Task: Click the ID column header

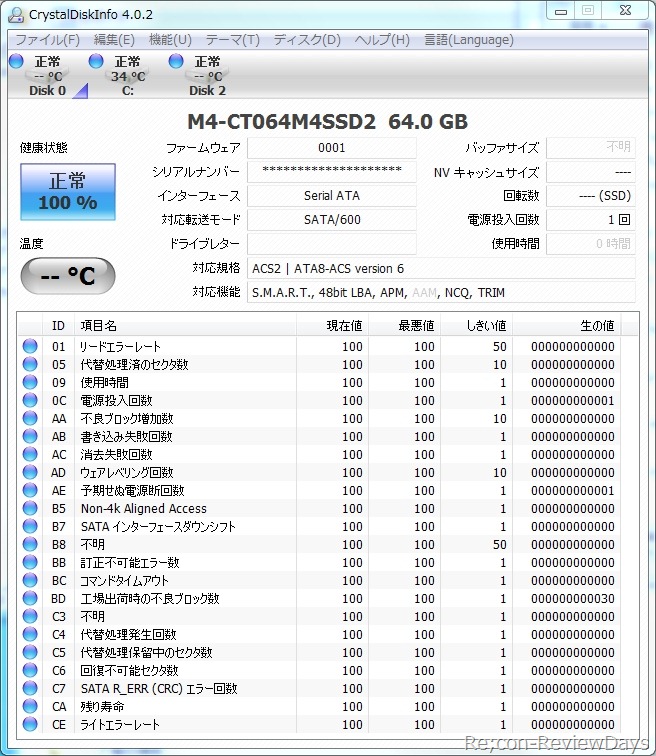Action: [58, 326]
